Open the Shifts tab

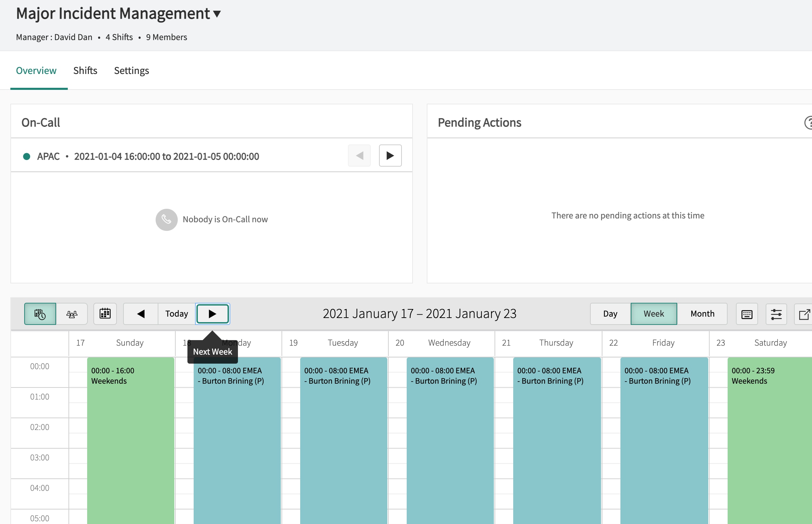tap(85, 71)
